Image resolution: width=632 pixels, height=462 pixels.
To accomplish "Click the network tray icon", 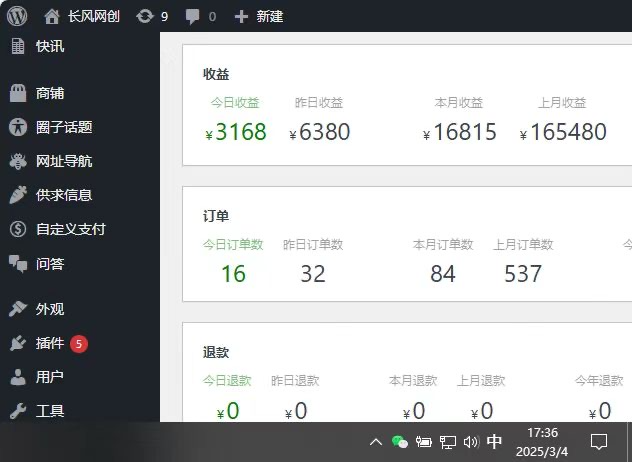I will pyautogui.click(x=447, y=442).
